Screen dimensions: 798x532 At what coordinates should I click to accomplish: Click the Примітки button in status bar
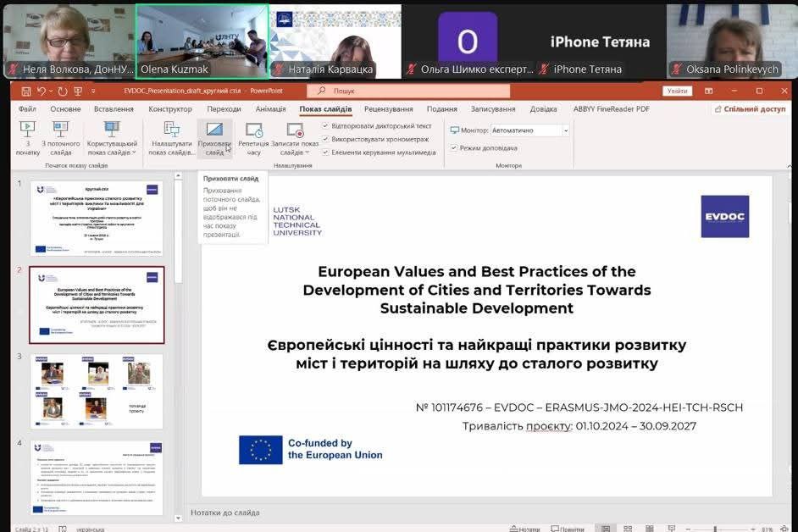pos(568,529)
